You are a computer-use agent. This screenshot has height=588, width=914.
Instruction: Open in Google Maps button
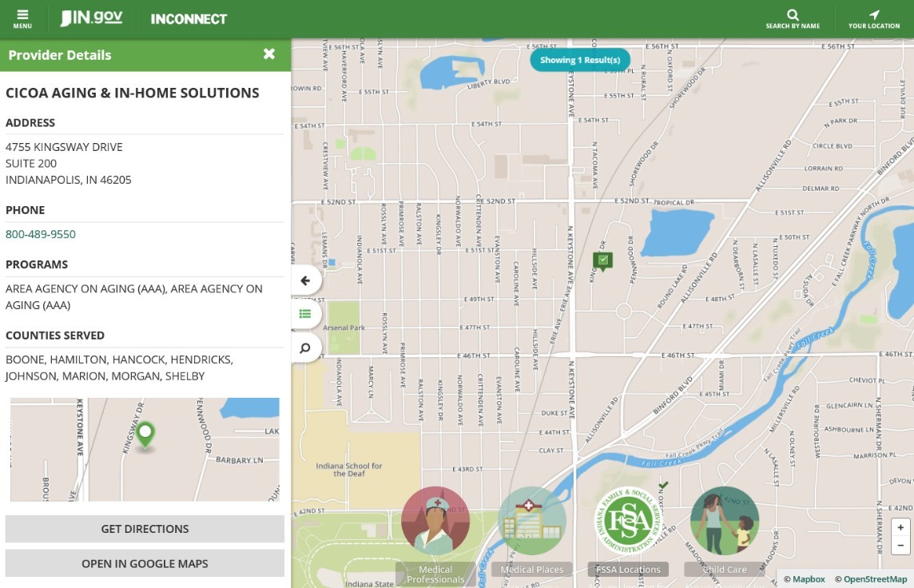coord(145,563)
